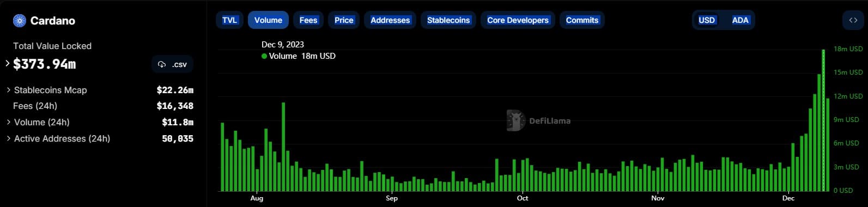Expand the Total Value Locked breakdown chevron

pyautogui.click(x=8, y=64)
